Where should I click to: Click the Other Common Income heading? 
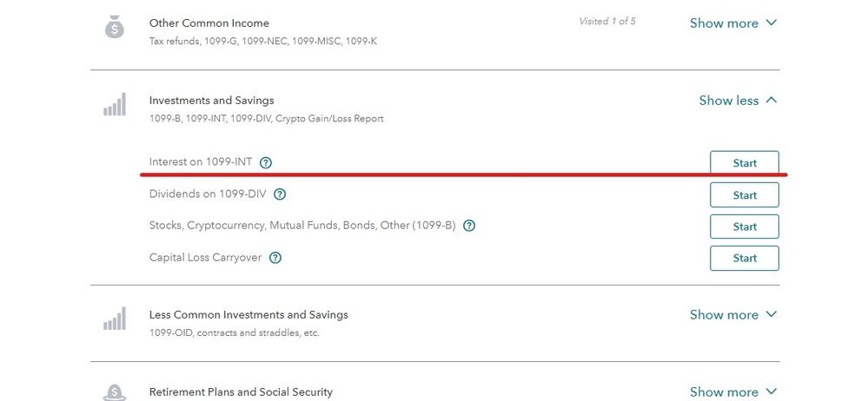tap(209, 23)
